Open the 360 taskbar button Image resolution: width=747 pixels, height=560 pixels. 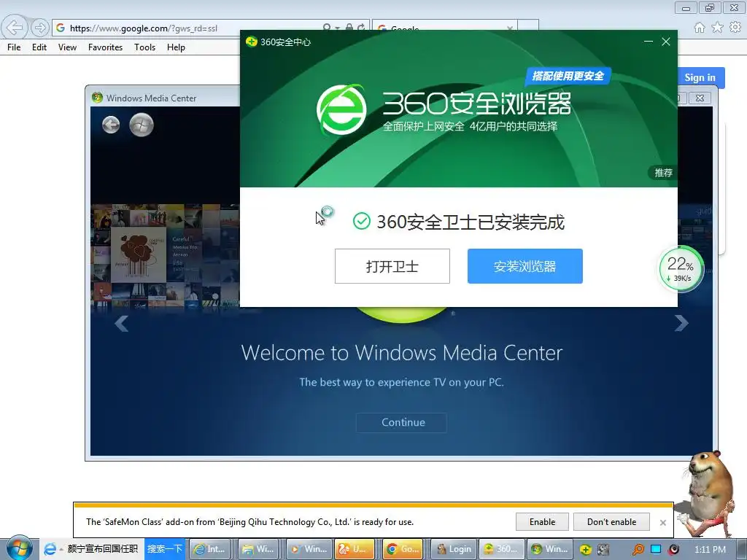500,549
